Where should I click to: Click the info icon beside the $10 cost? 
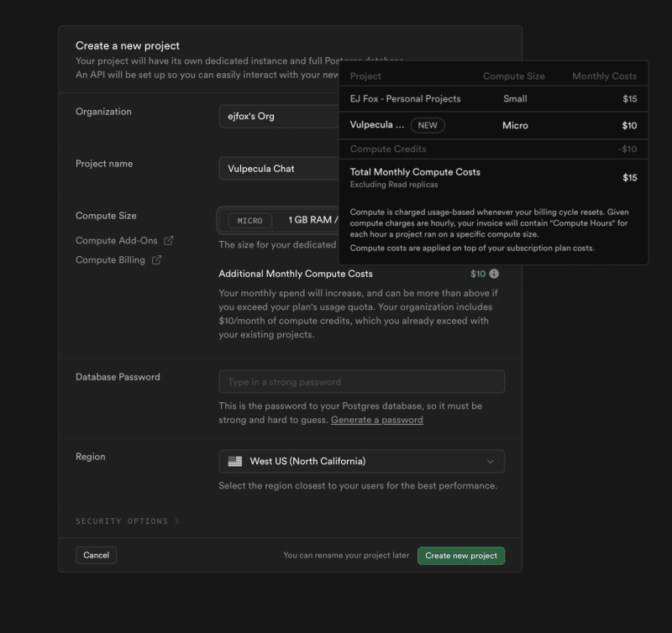click(494, 274)
